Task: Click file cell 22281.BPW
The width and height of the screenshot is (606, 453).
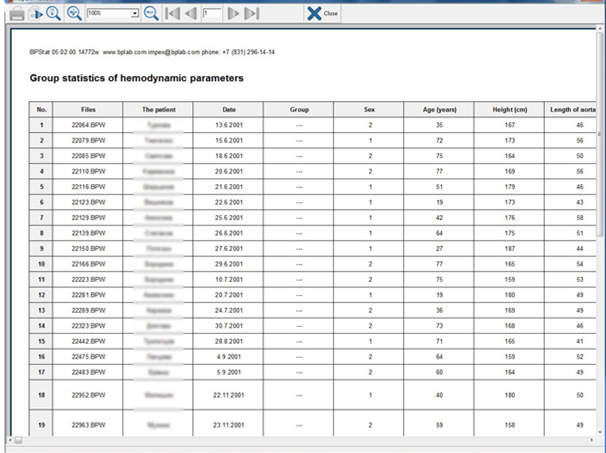Action: (x=88, y=295)
